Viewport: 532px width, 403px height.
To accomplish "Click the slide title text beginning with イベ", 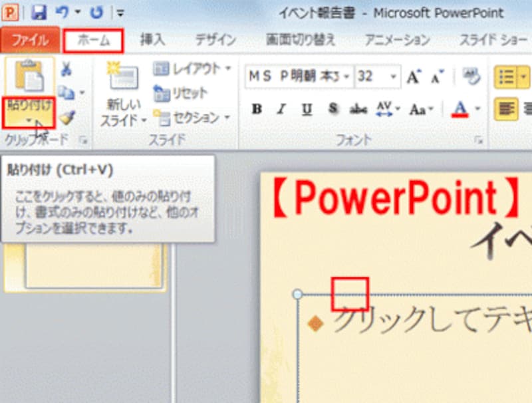I will (x=502, y=240).
